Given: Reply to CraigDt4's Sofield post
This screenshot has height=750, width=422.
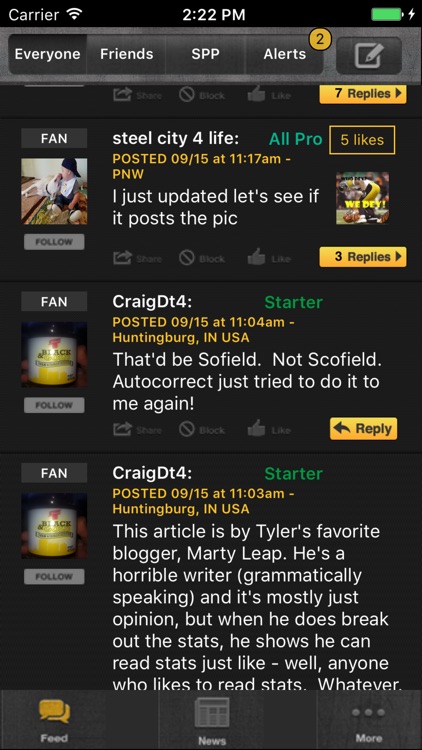Looking at the screenshot, I should pos(363,429).
